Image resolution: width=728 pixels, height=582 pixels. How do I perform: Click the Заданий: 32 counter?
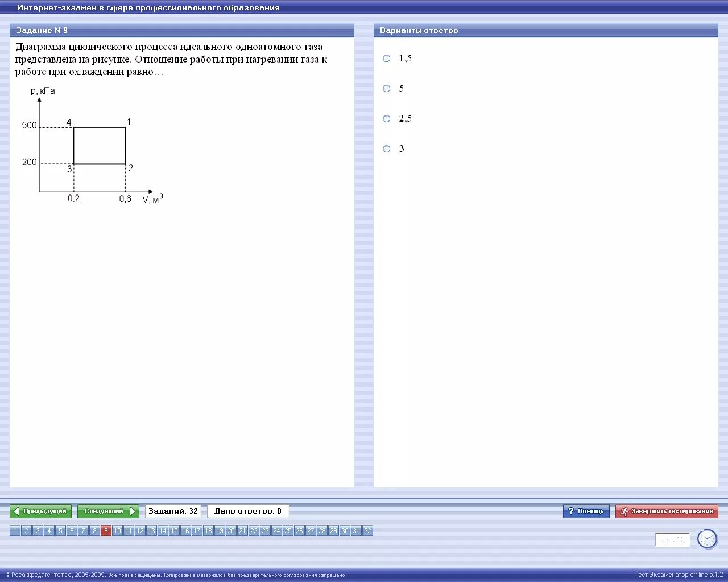pos(173,511)
